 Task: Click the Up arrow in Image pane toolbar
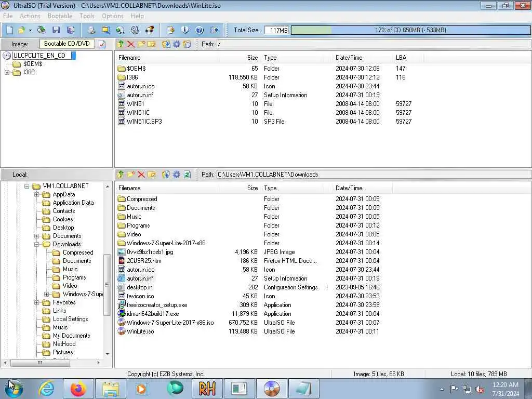click(121, 44)
